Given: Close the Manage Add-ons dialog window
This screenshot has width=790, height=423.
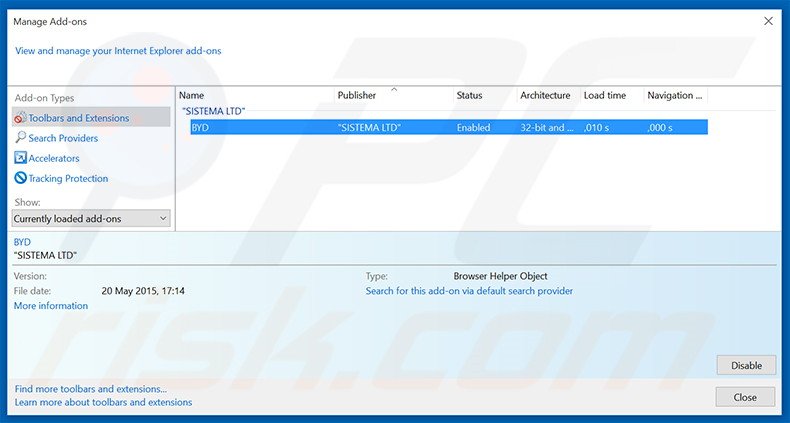Looking at the screenshot, I should coord(768,21).
